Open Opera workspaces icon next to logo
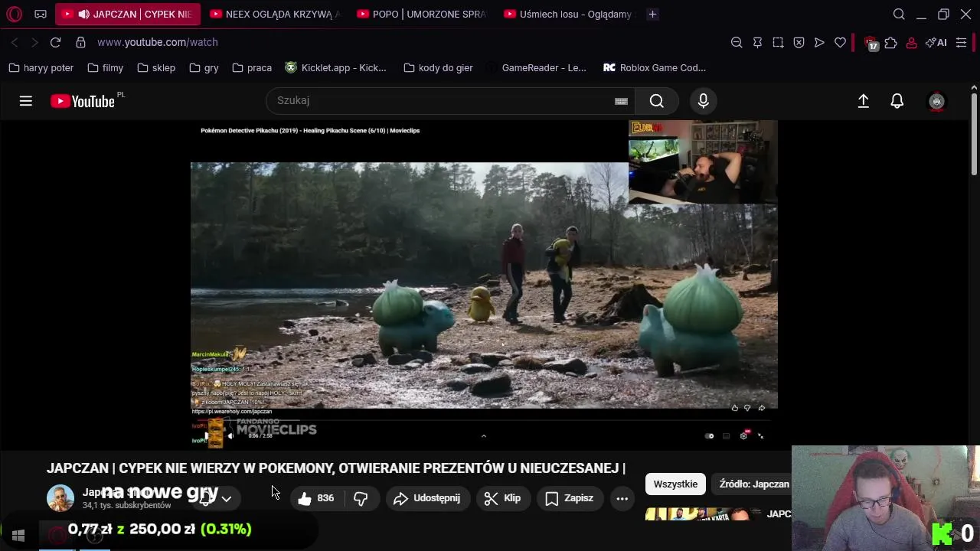 click(41, 14)
